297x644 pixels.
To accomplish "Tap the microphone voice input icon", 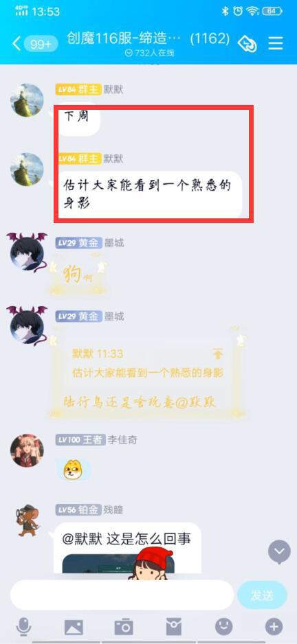I will pos(23,628).
